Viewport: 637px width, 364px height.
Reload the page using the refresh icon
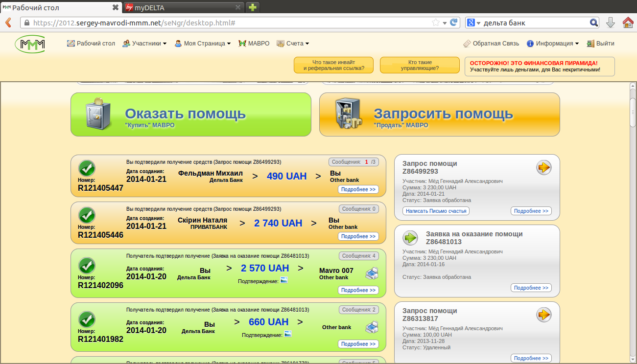click(454, 23)
